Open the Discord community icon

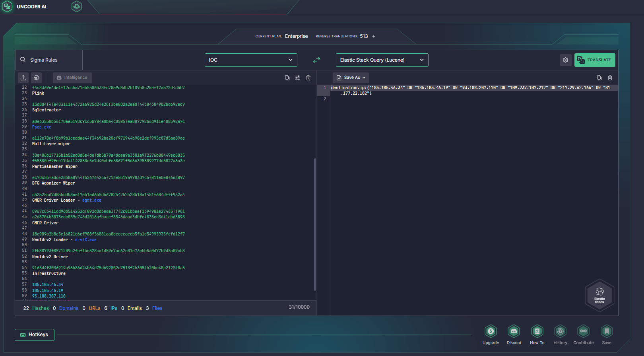pyautogui.click(x=514, y=331)
